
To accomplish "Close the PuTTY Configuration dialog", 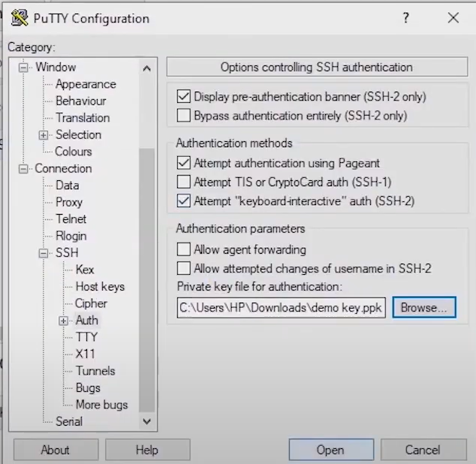I will tap(453, 18).
